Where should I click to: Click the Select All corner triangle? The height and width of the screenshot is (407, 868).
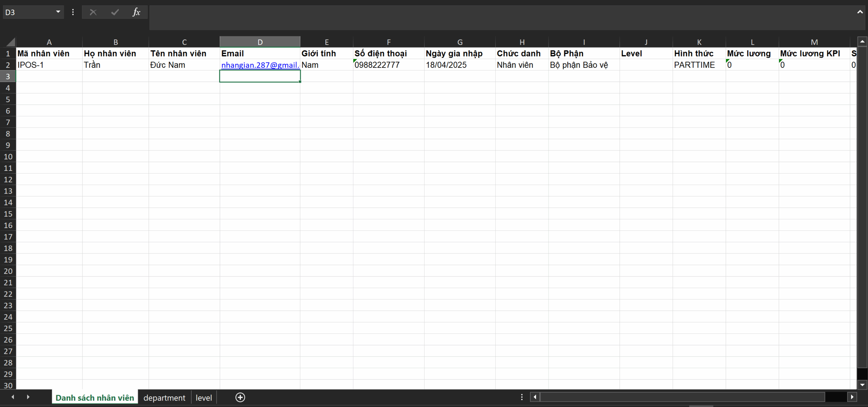(11, 42)
